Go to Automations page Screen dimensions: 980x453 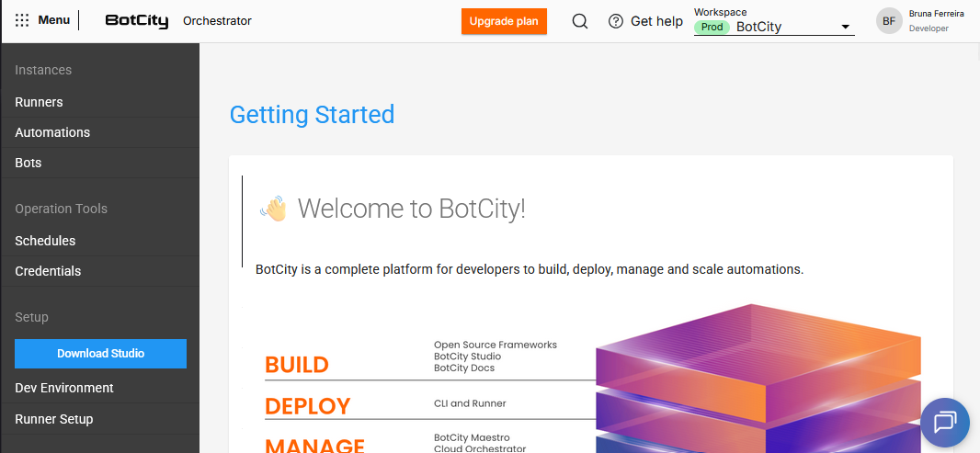pos(52,132)
